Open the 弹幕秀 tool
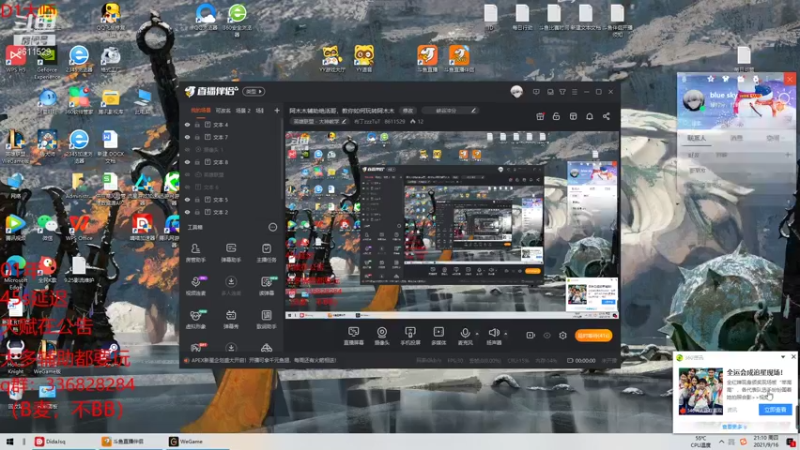Image resolution: width=800 pixels, height=450 pixels. tap(231, 319)
